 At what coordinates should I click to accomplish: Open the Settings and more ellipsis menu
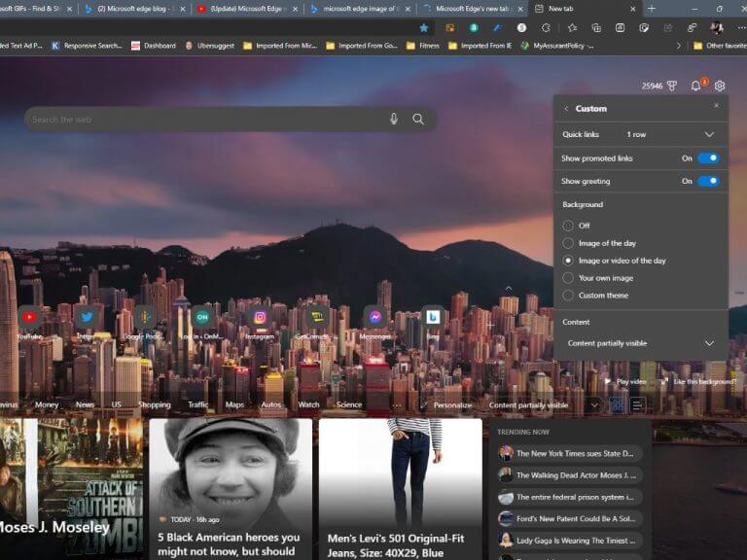[x=741, y=28]
